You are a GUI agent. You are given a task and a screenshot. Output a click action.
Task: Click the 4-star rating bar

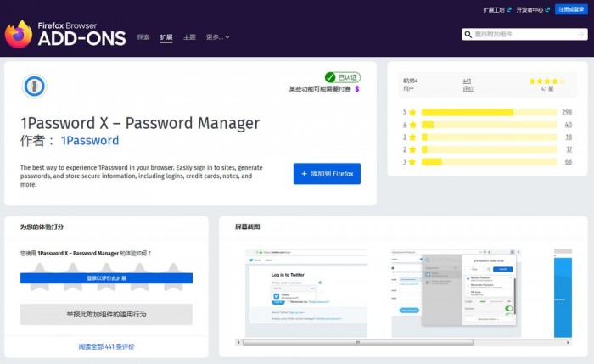489,125
